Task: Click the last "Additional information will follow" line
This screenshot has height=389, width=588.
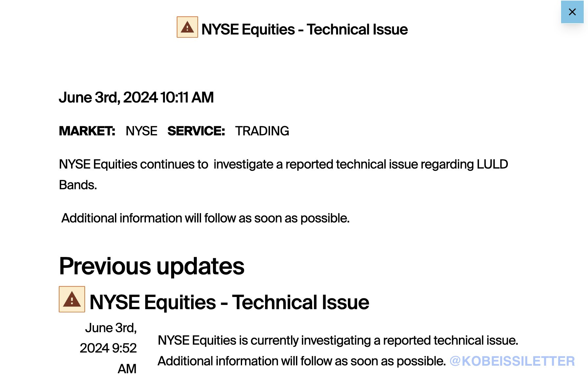Action: click(x=302, y=361)
